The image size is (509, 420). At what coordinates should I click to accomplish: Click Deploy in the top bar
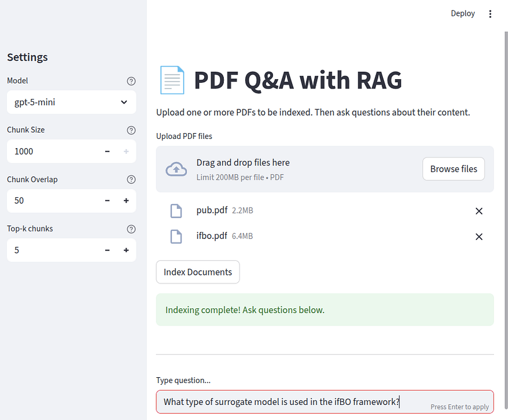[463, 13]
